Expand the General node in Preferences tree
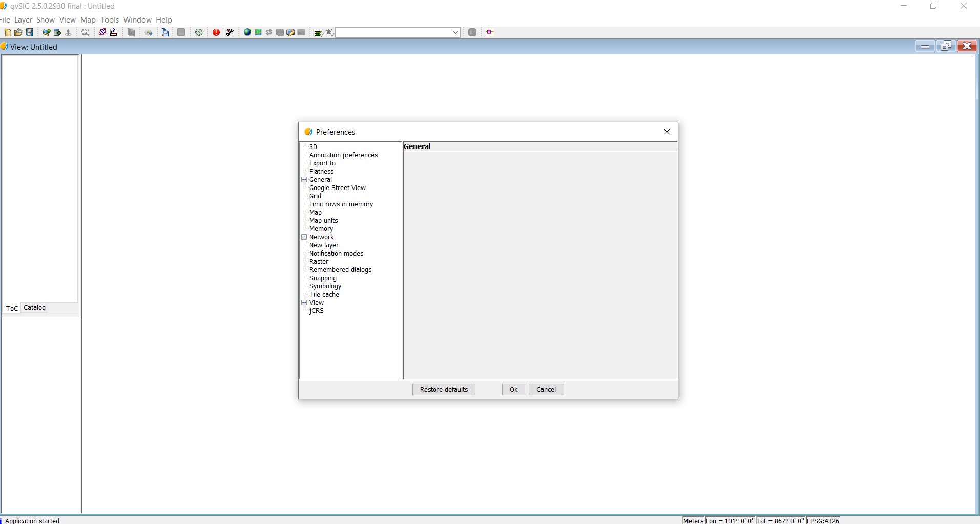Viewport: 980px width, 524px height. click(x=304, y=180)
